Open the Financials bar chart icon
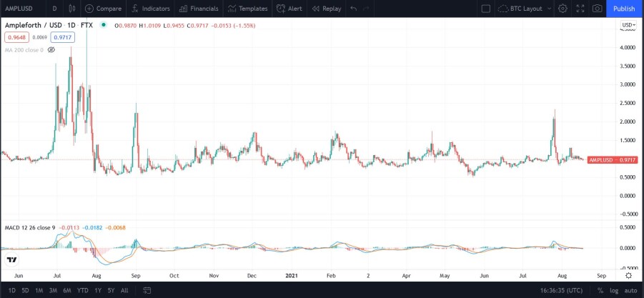644x298 pixels. 183,8
